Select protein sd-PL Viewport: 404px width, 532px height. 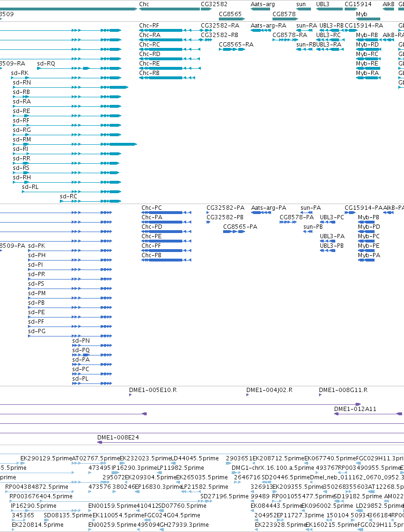[x=92, y=384]
